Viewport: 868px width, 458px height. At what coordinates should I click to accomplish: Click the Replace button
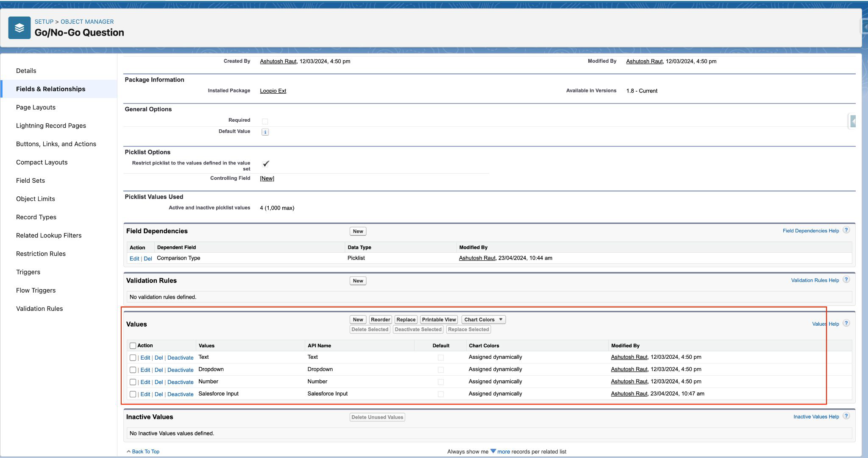click(x=406, y=320)
